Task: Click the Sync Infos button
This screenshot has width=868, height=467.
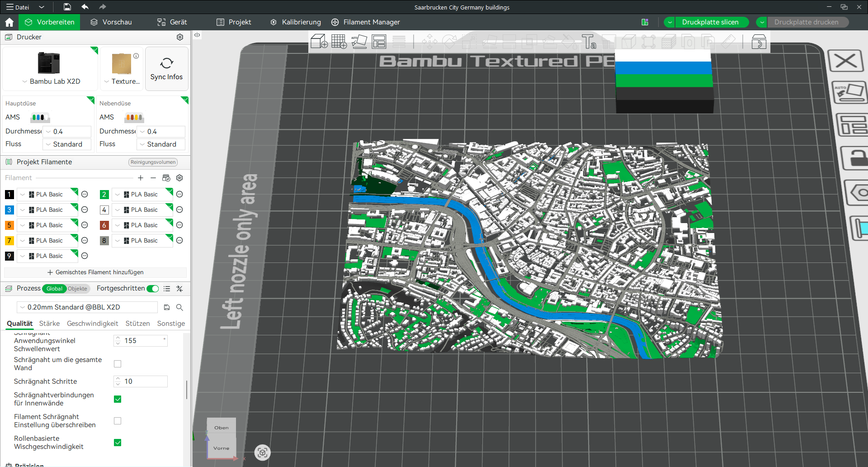Action: [166, 69]
